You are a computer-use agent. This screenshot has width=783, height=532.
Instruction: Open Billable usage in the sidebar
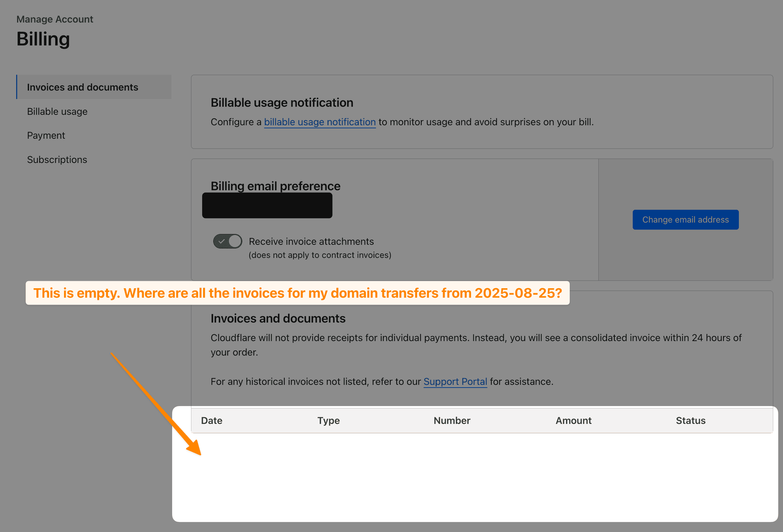point(57,111)
